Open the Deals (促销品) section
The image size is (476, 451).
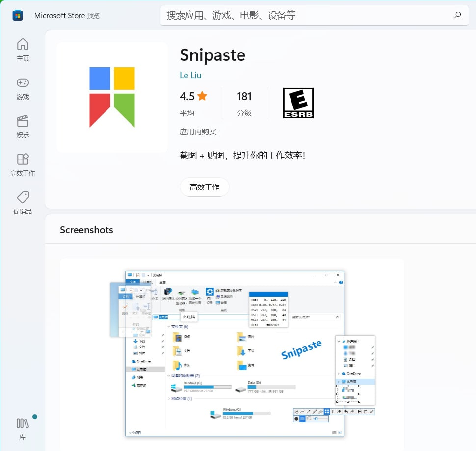(x=23, y=203)
